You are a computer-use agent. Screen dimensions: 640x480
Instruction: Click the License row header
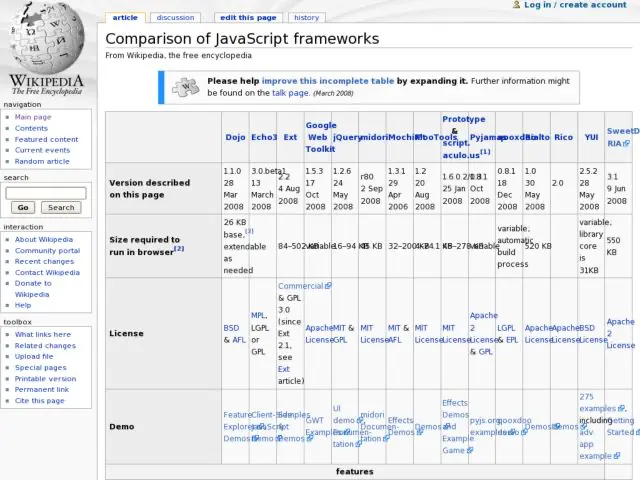point(126,333)
